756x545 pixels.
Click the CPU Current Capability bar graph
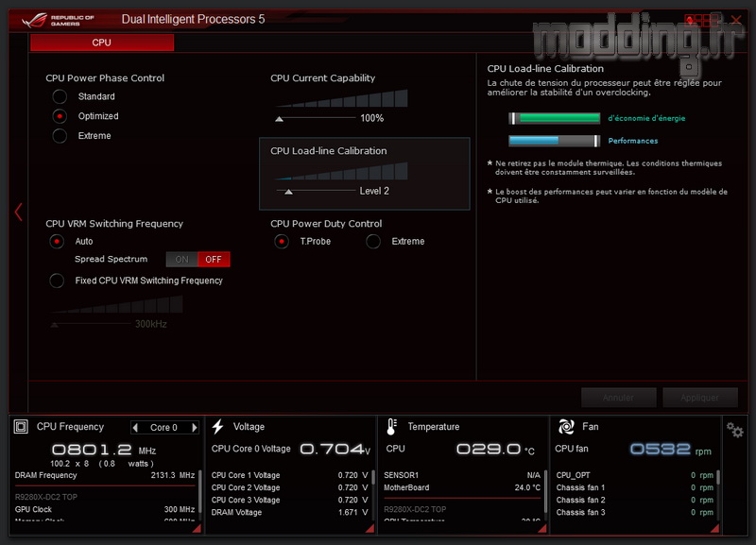tap(341, 98)
